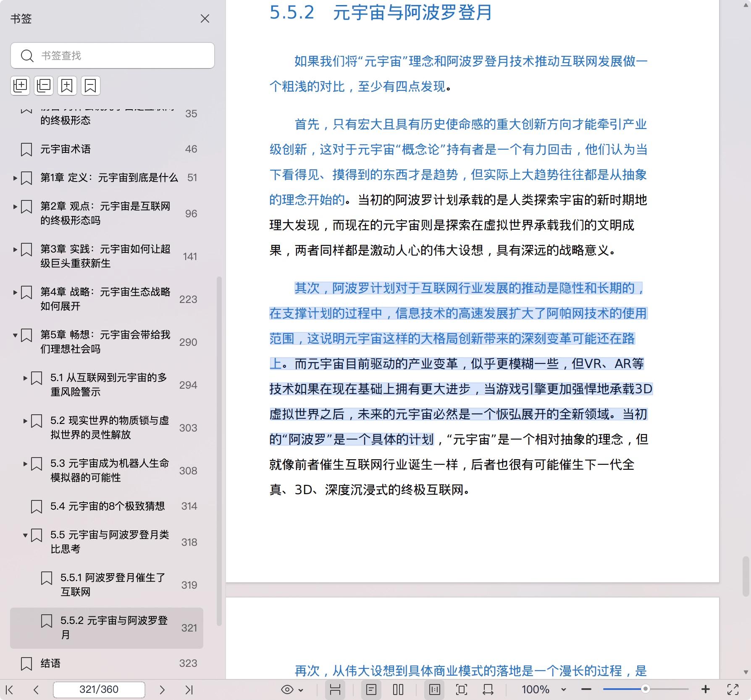Screen dimensions: 751x700
Task: Expand all bookmarks icon
Action: tap(21, 86)
